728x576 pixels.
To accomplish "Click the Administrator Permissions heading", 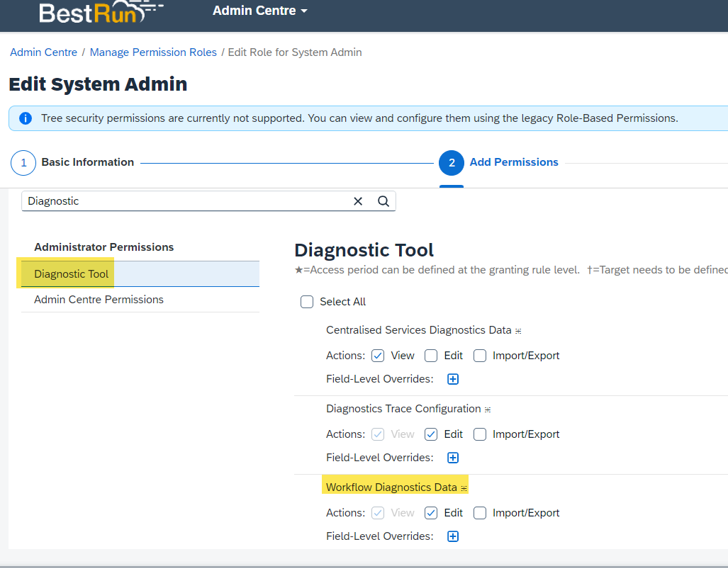I will click(104, 247).
